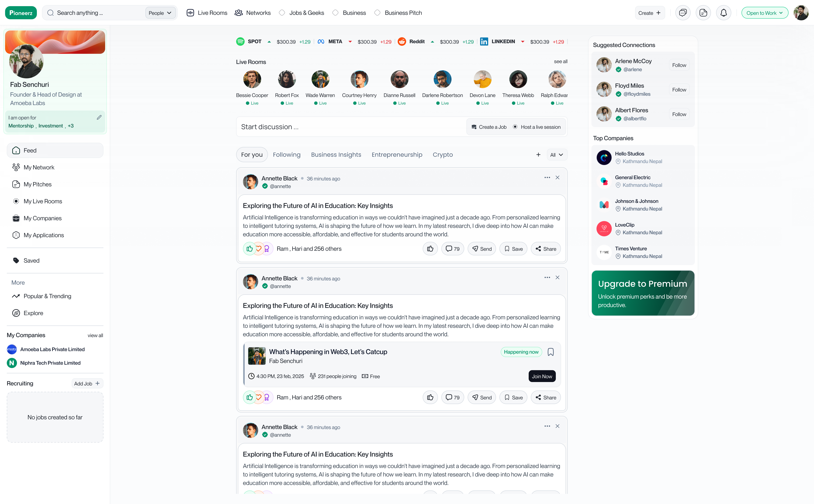Image resolution: width=814 pixels, height=504 pixels.
Task: Open the notifications bell icon
Action: [723, 13]
